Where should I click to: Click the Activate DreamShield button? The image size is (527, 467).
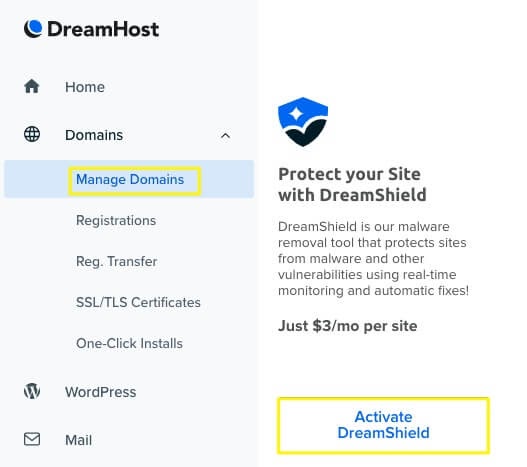pos(383,425)
